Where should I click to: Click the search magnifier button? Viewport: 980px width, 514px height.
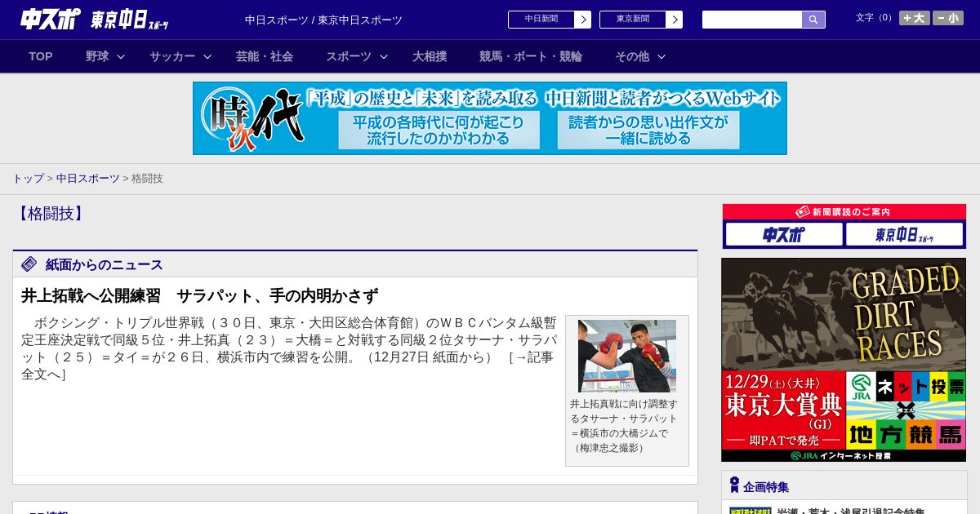pyautogui.click(x=813, y=20)
